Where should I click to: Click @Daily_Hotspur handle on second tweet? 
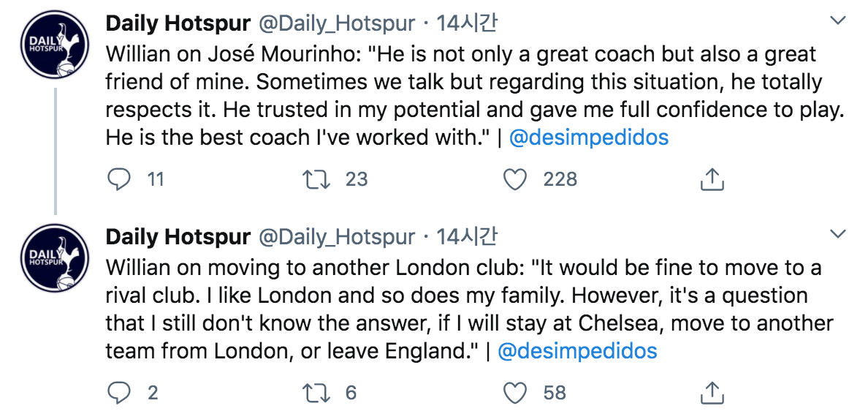click(337, 237)
